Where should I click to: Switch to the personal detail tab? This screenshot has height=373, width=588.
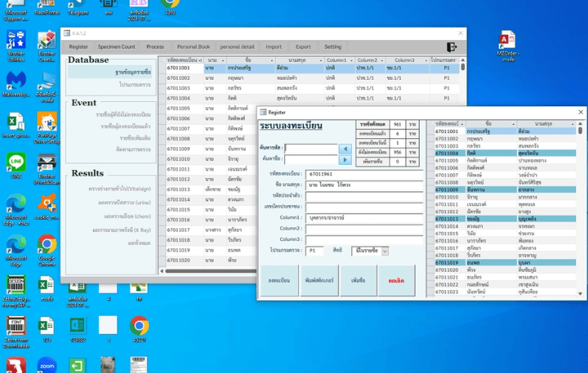237,47
